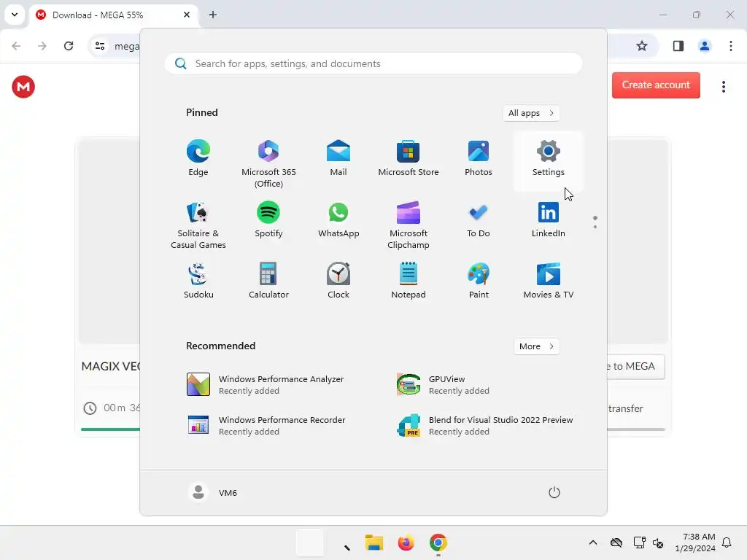The height and width of the screenshot is (560, 747).
Task: Close the Download - MEGA tab
Action: pos(187,15)
